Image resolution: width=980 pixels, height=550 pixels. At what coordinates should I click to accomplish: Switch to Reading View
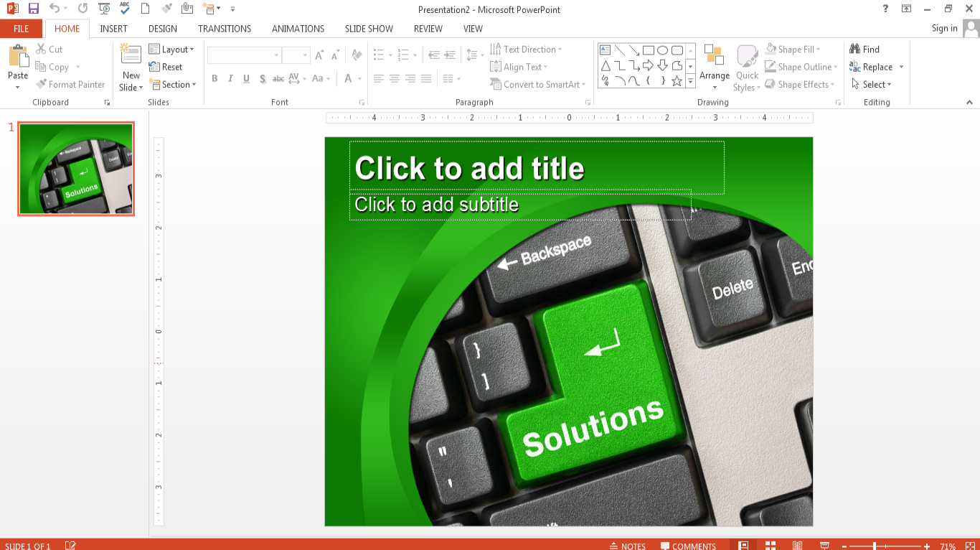[797, 546]
